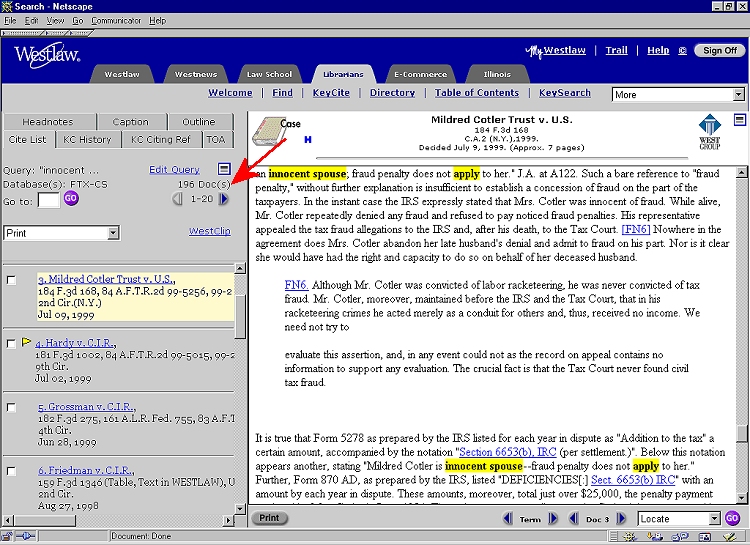
Task: Open the Table of Contents link
Action: pos(476,93)
